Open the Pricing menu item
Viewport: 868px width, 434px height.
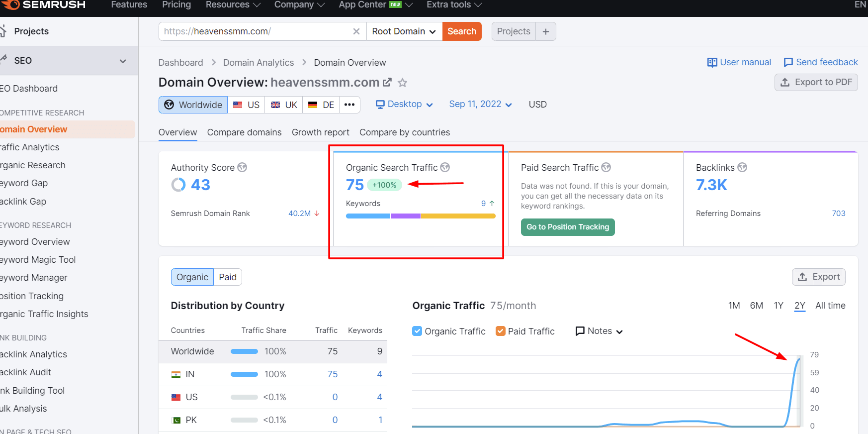(176, 4)
